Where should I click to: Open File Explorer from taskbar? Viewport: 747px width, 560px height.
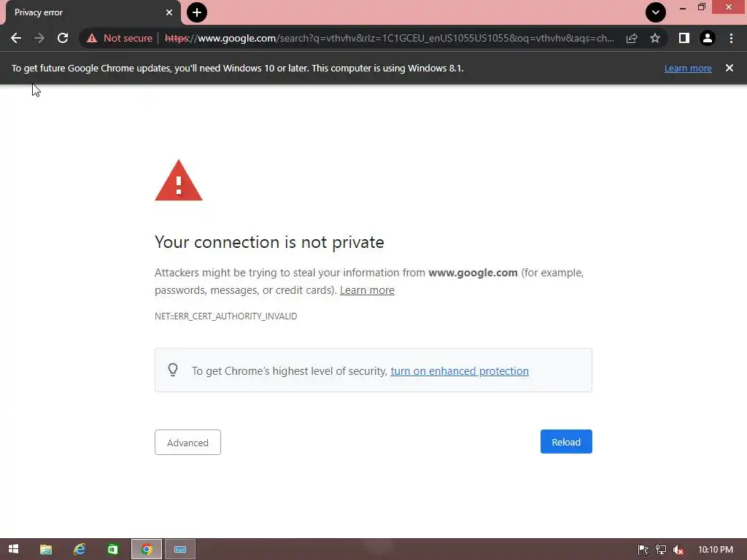[x=46, y=549]
